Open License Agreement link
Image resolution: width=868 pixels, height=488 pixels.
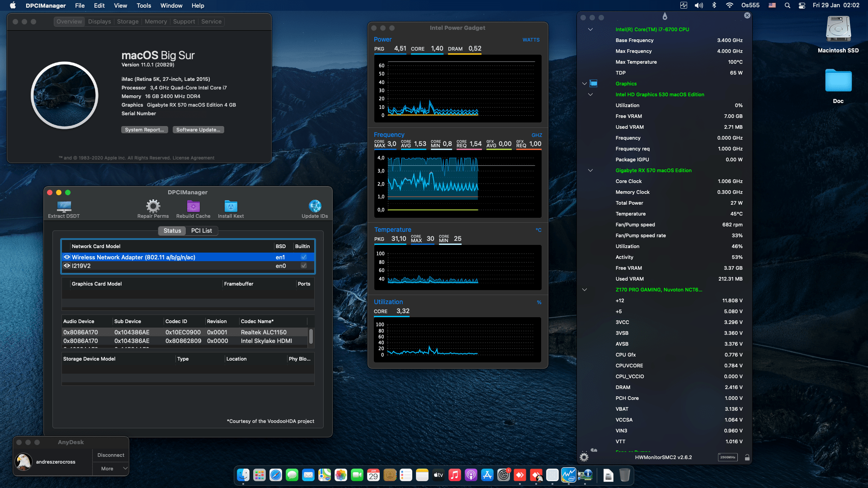tap(193, 158)
